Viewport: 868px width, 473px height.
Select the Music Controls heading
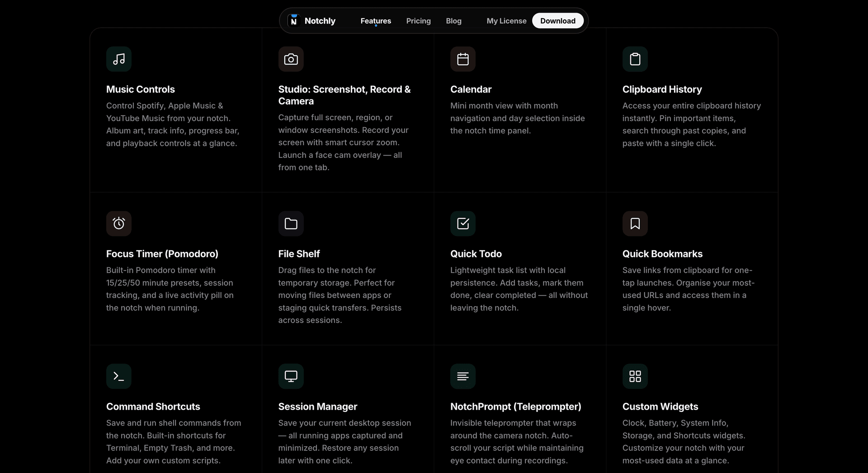141,89
